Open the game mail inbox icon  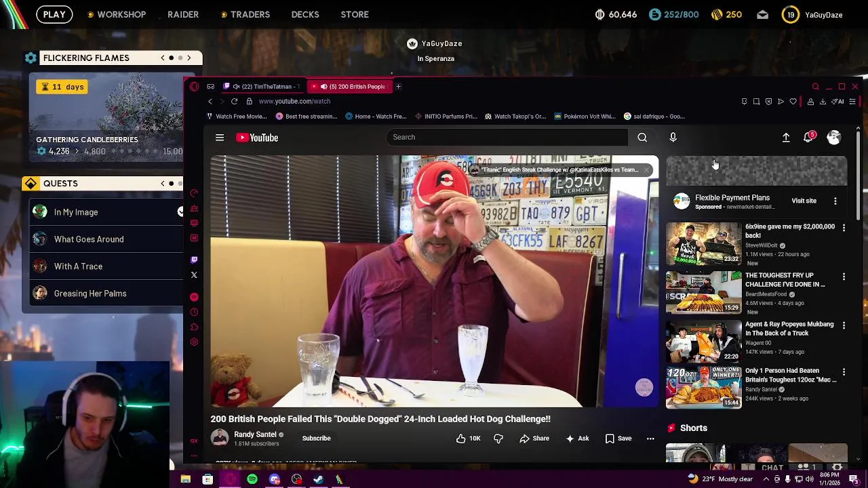(762, 14)
